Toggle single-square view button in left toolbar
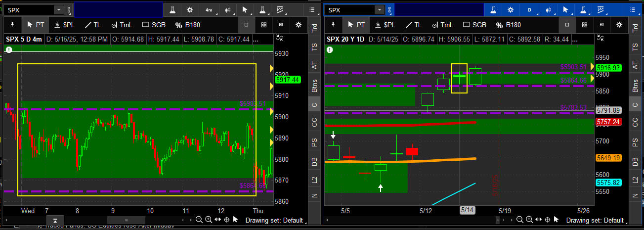 coord(247,25)
